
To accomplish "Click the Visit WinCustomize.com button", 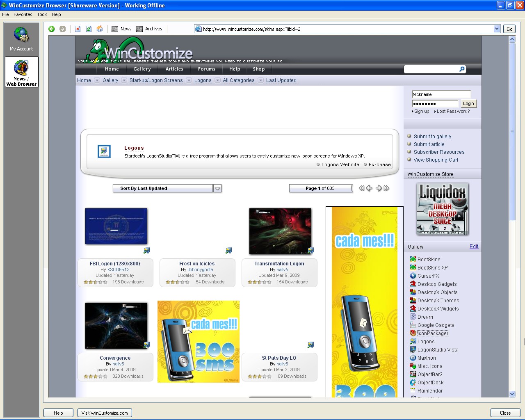I will 105,413.
